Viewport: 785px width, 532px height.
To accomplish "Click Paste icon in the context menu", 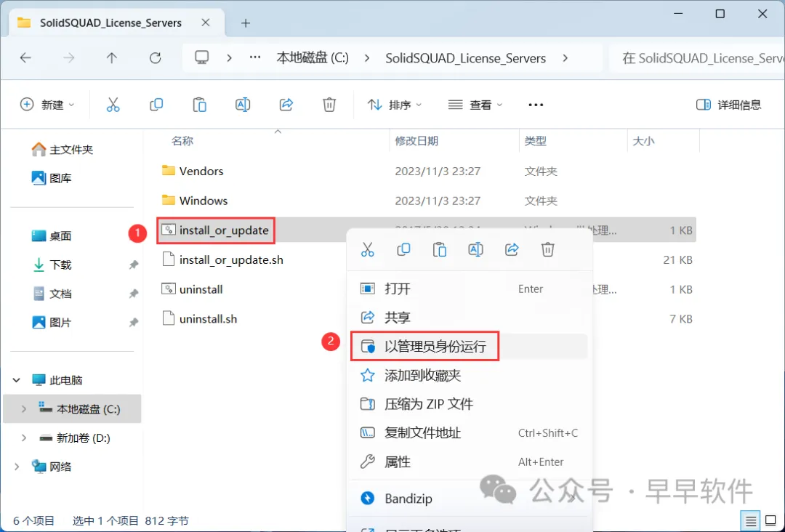I will pos(440,249).
